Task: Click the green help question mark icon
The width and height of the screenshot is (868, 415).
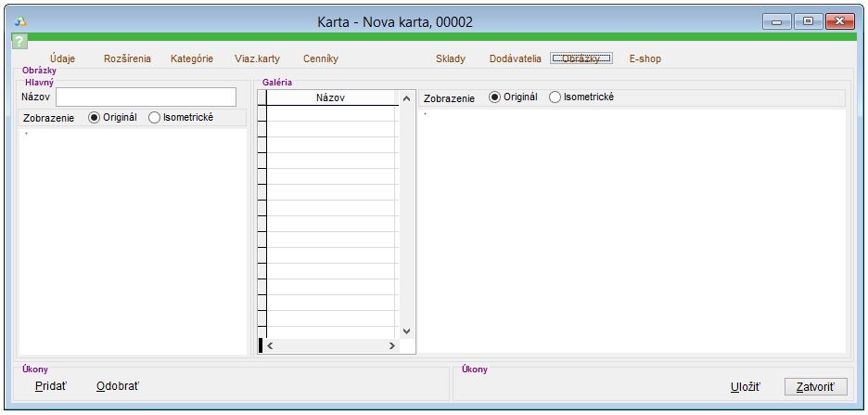Action: coord(19,42)
